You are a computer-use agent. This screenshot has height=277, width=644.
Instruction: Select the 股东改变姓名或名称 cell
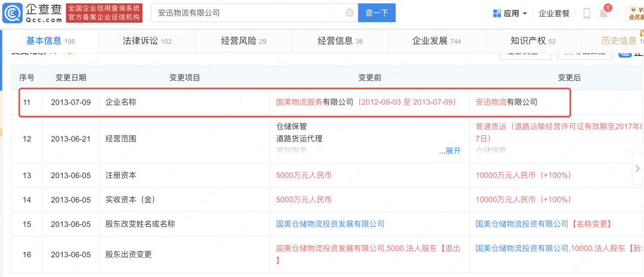185,223
